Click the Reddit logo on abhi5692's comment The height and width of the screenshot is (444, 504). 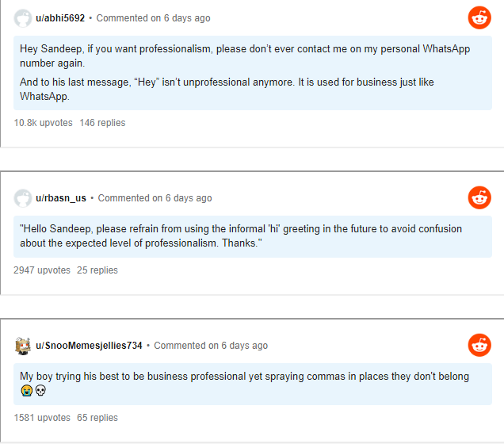479,17
